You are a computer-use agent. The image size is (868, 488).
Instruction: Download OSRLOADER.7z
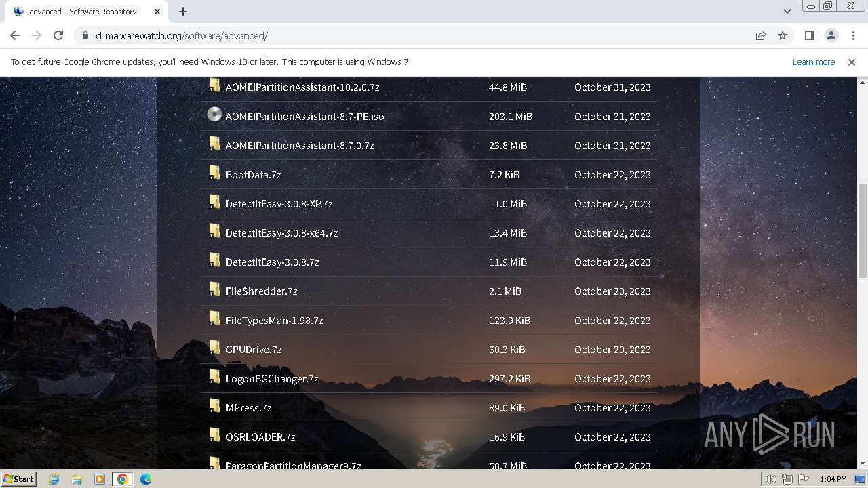tap(260, 437)
